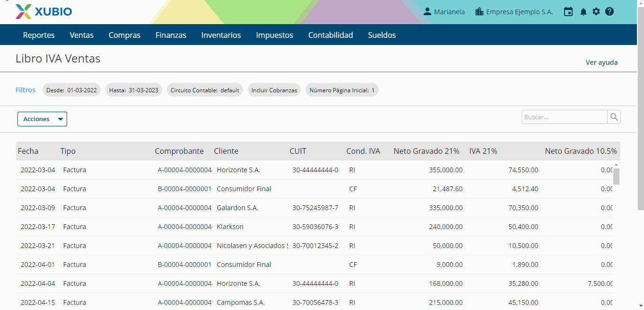This screenshot has width=644, height=310.
Task: Click the Campomas S.A. client cell
Action: pos(241,302)
